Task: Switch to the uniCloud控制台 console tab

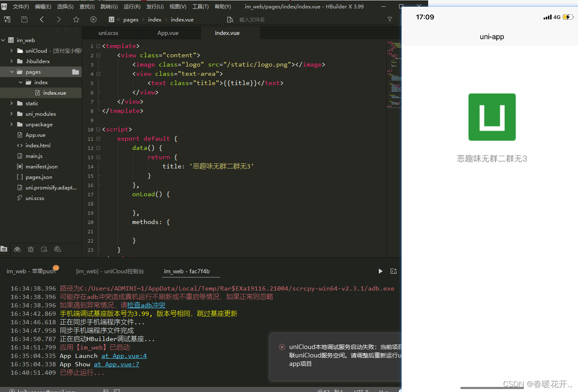Action: tap(110, 271)
